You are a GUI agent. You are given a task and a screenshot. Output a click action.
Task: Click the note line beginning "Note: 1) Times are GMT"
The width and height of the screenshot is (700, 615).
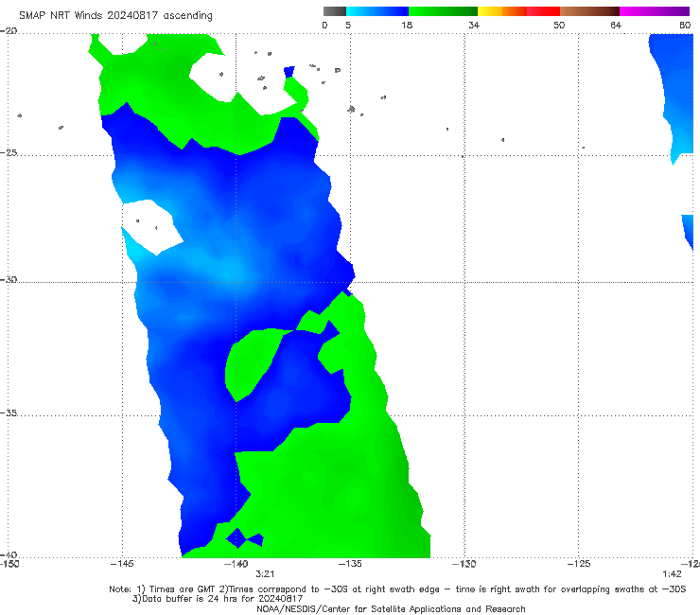click(x=397, y=589)
